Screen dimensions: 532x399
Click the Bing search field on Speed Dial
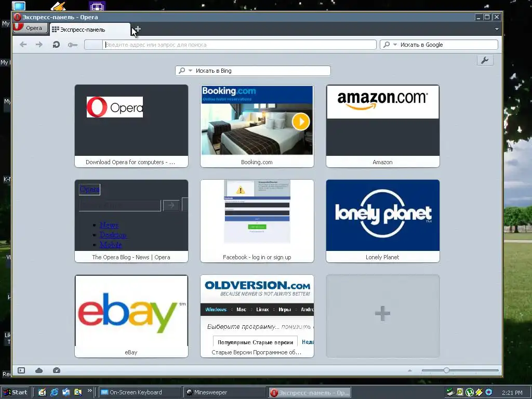click(253, 71)
